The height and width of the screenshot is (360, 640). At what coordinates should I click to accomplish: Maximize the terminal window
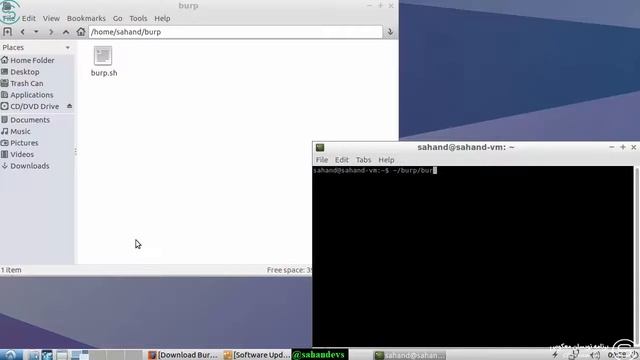coord(622,147)
